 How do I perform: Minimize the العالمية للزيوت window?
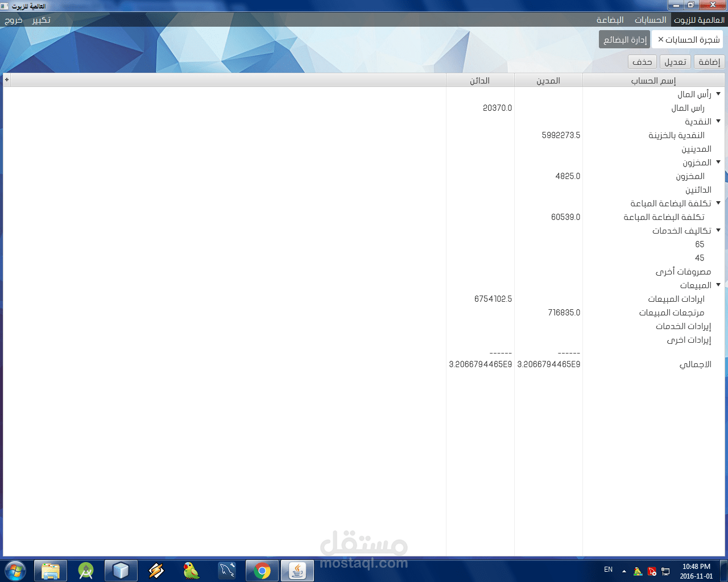[676, 5]
